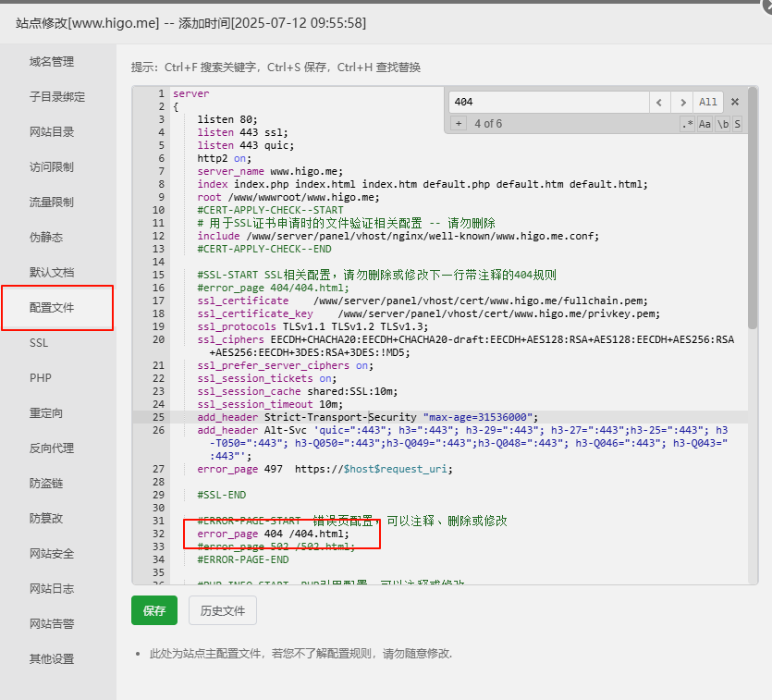Expand the replace field with plus button
Image resolution: width=772 pixels, height=700 pixels.
tap(459, 124)
